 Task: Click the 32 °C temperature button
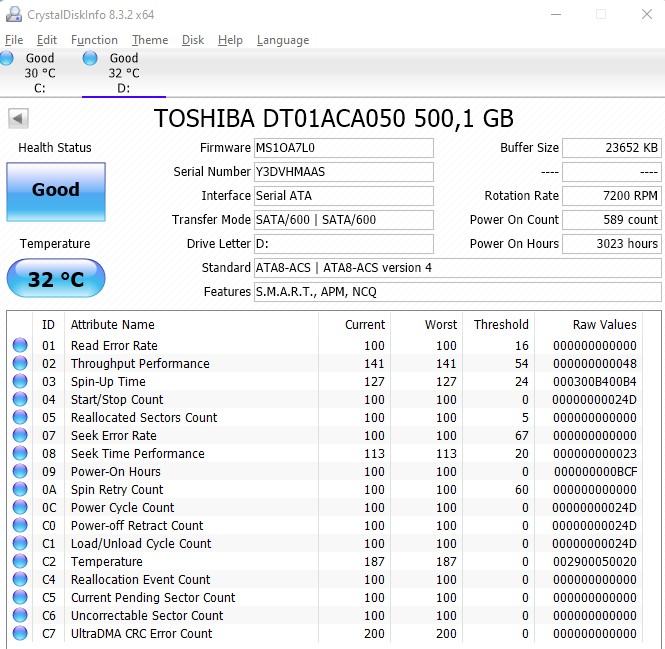click(x=55, y=279)
